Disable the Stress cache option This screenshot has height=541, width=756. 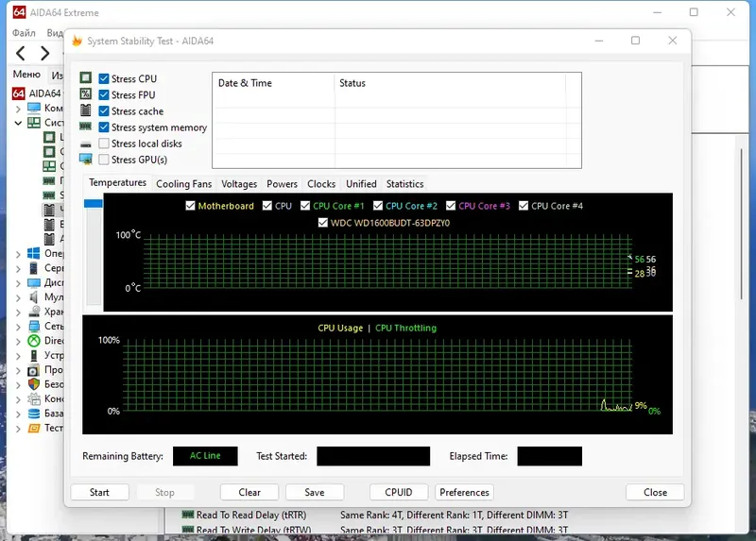point(104,110)
